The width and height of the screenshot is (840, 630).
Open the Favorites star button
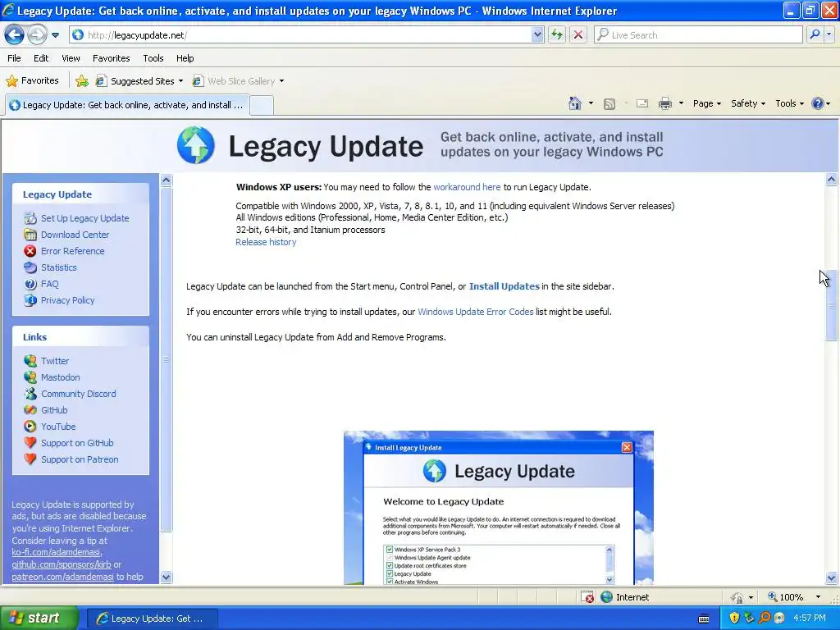32,81
